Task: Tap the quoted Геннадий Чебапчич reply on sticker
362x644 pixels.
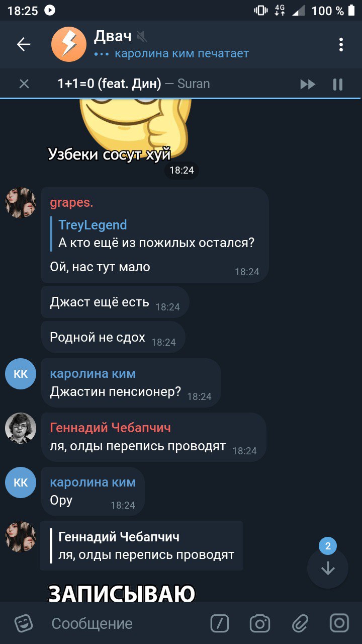Action: point(142,546)
